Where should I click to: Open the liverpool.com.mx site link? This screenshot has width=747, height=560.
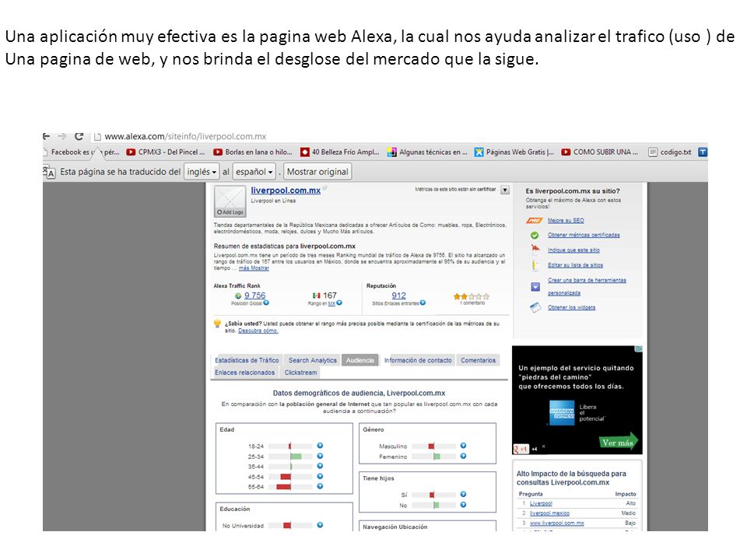(x=286, y=191)
